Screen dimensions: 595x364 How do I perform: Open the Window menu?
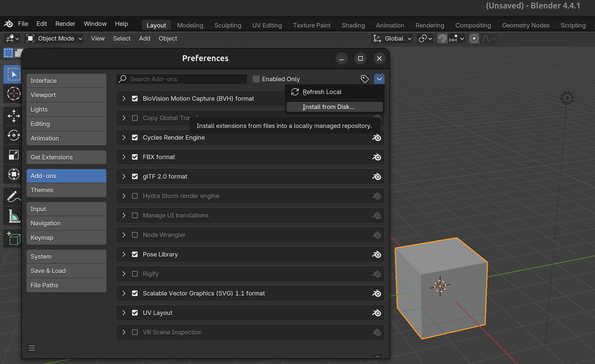point(95,24)
